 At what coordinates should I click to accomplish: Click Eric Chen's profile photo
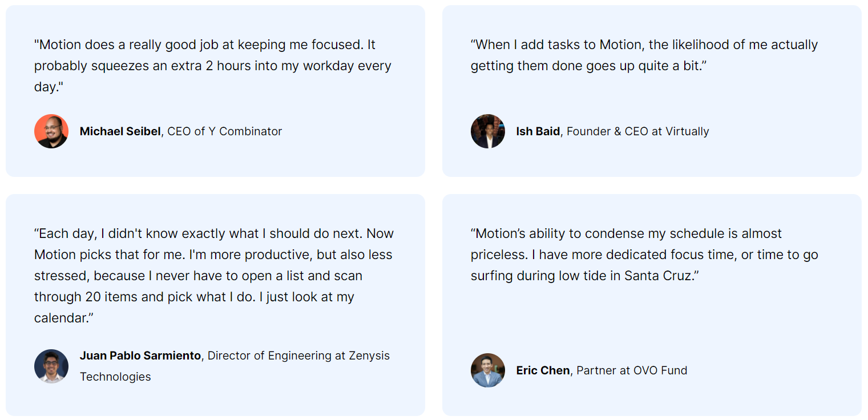click(x=488, y=370)
